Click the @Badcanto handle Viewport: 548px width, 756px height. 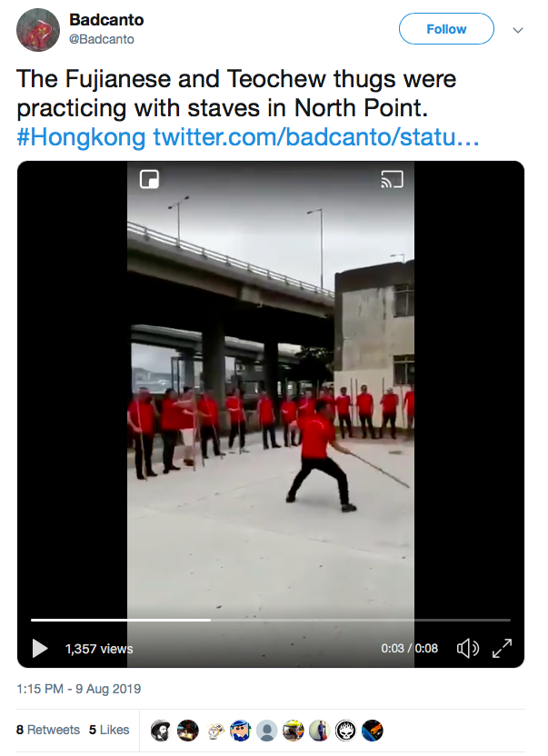[101, 39]
